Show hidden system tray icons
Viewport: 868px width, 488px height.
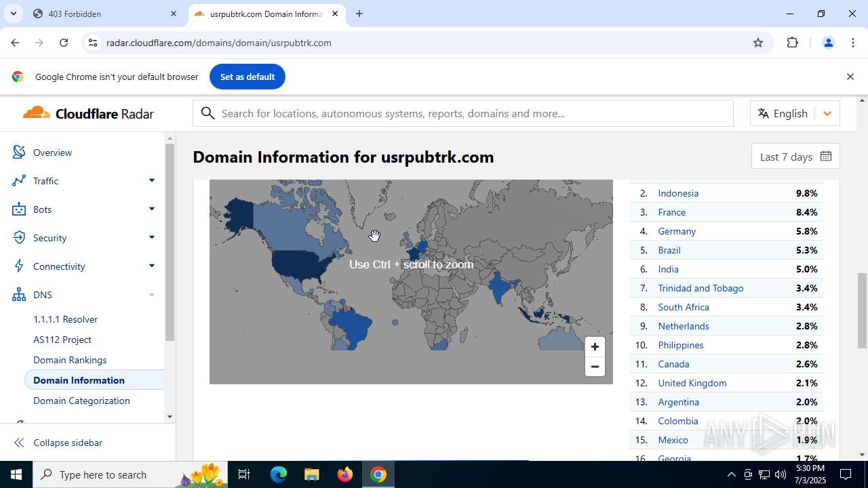(x=731, y=474)
